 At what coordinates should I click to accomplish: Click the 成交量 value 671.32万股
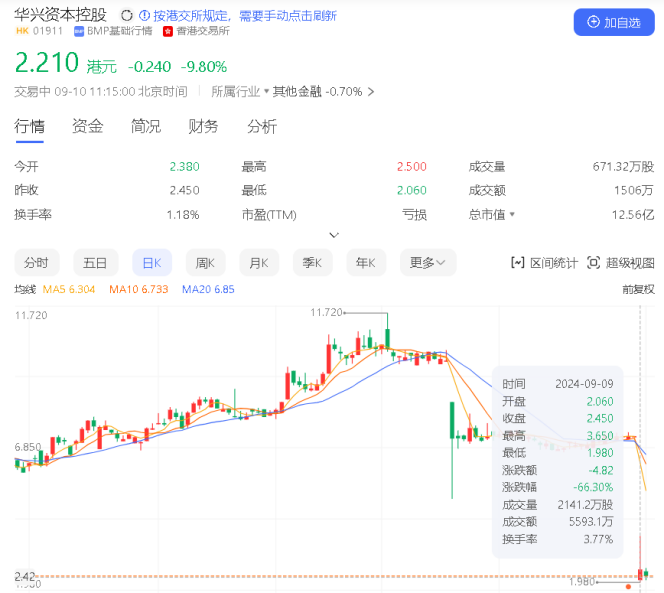(x=623, y=167)
